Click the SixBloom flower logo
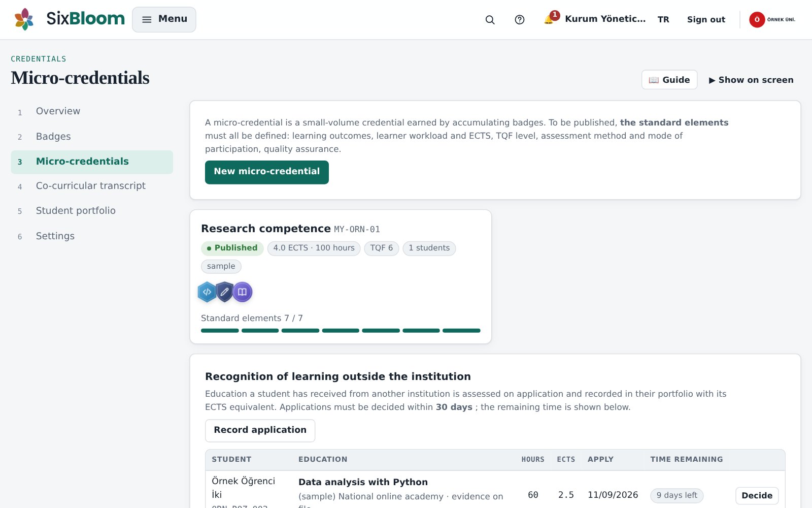Screen dimensions: 812x508 click(x=24, y=19)
